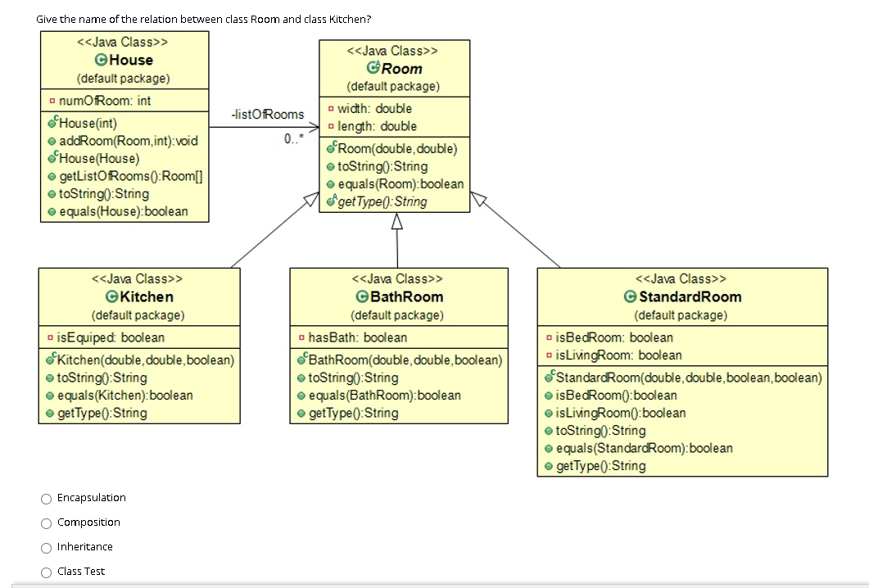Pick the Class Test answer option
This screenshot has height=588, width=869.
(x=46, y=572)
